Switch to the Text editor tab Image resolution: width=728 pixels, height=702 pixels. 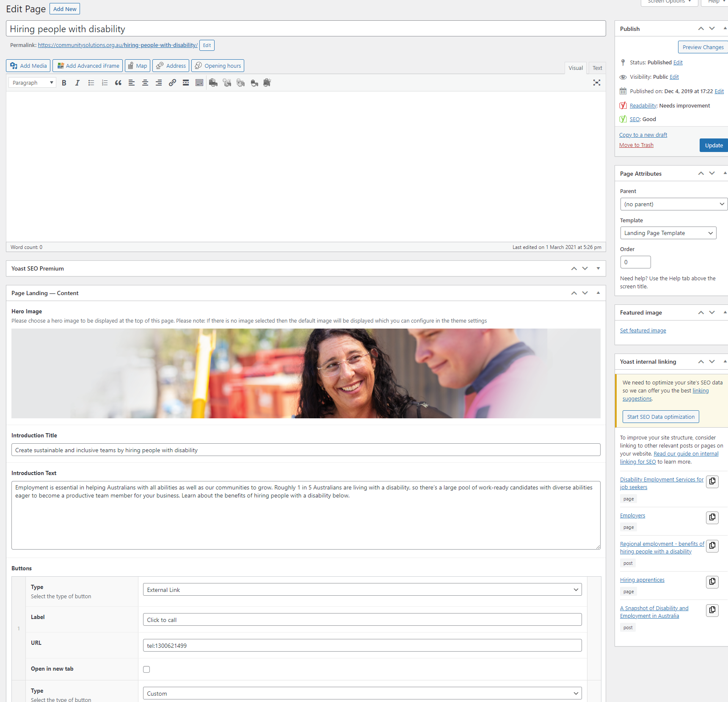(x=597, y=68)
